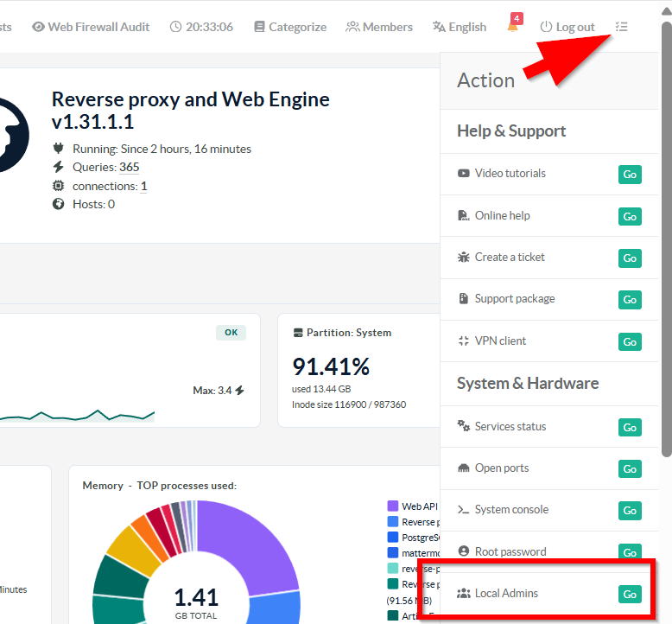Click the Categorize book icon
Screen dimensions: 672x624
click(x=259, y=27)
